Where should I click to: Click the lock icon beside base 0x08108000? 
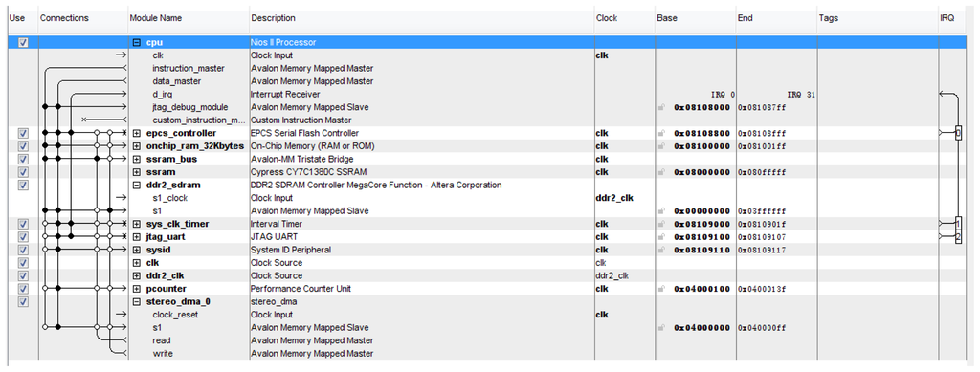[x=662, y=107]
